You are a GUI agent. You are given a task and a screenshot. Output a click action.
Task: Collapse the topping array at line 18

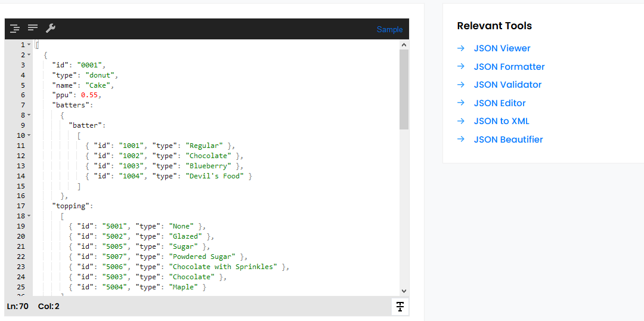(x=29, y=216)
